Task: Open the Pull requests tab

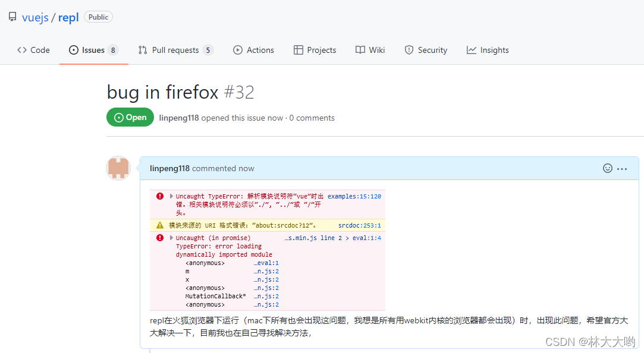Action: pos(176,50)
